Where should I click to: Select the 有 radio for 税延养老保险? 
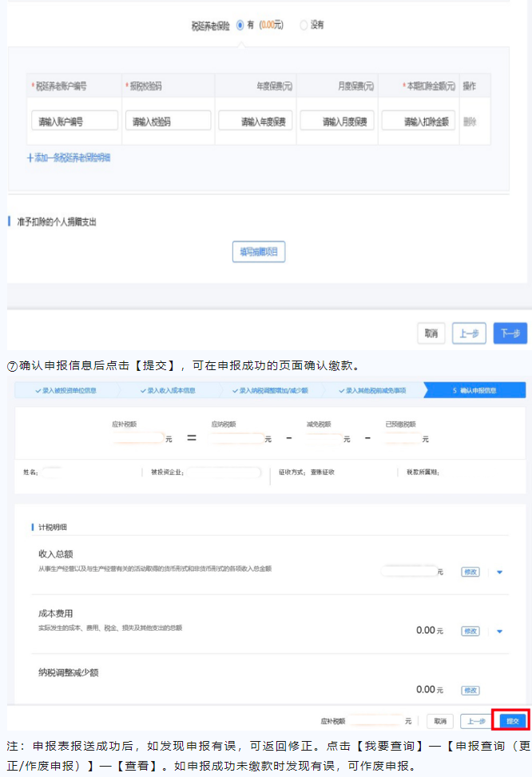point(240,26)
